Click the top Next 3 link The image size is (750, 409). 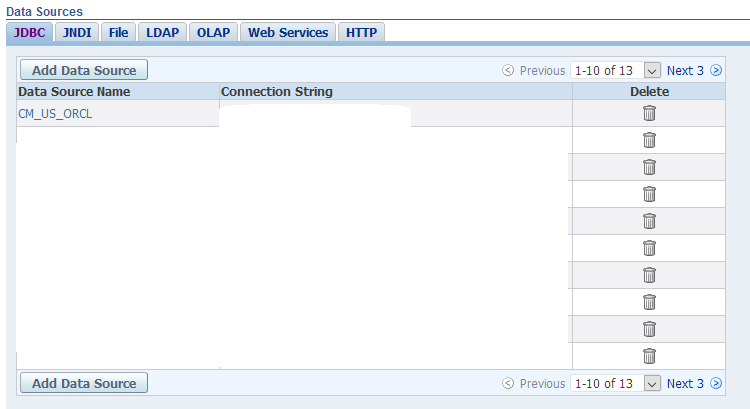point(685,70)
